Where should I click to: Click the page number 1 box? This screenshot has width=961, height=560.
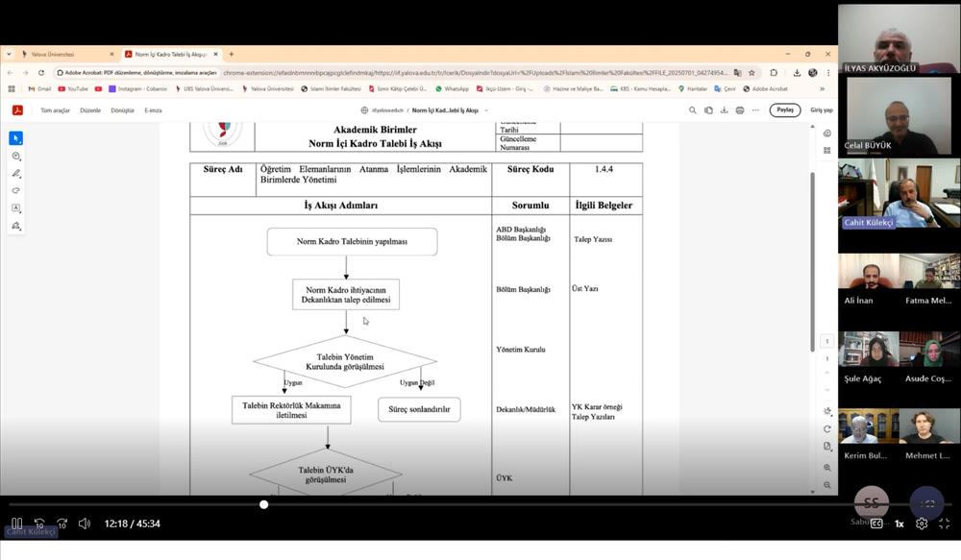coord(826,341)
